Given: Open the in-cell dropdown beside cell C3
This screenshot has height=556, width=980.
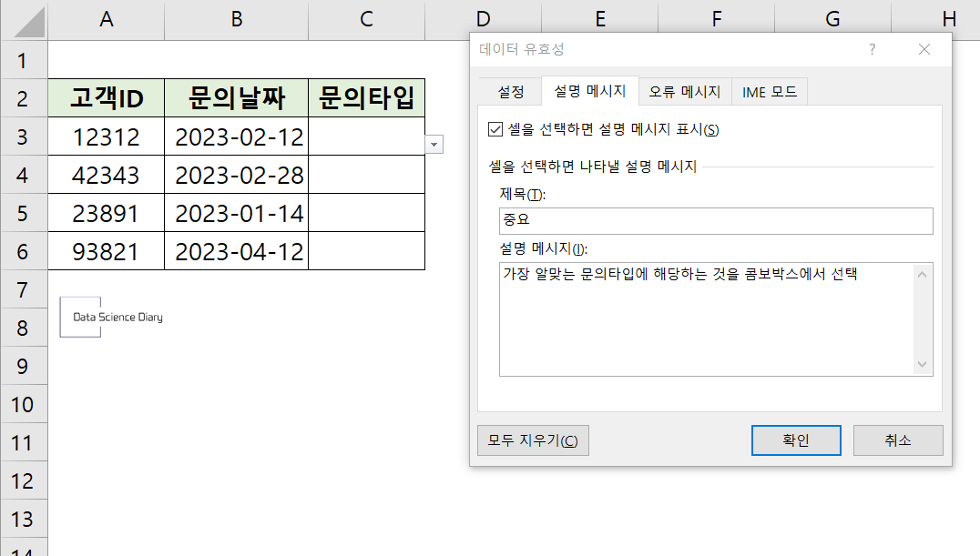Looking at the screenshot, I should tap(434, 144).
